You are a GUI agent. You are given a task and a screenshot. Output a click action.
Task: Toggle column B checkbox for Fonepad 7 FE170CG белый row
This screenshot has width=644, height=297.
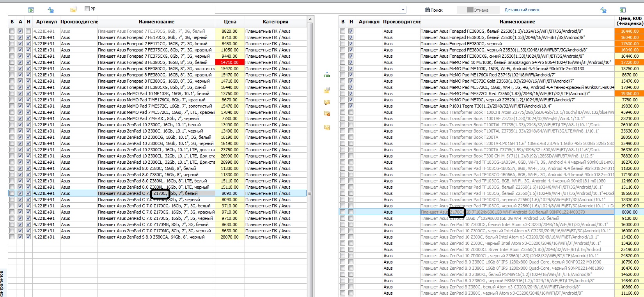click(x=12, y=31)
